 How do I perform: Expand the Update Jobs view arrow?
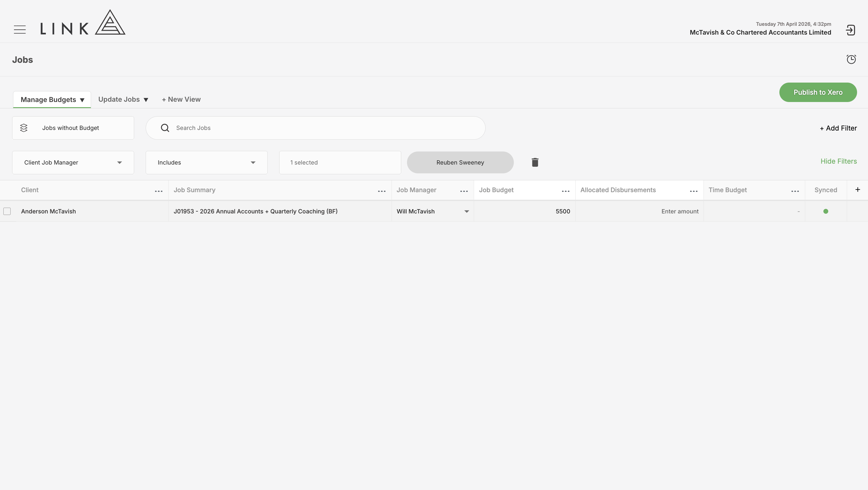coord(146,100)
